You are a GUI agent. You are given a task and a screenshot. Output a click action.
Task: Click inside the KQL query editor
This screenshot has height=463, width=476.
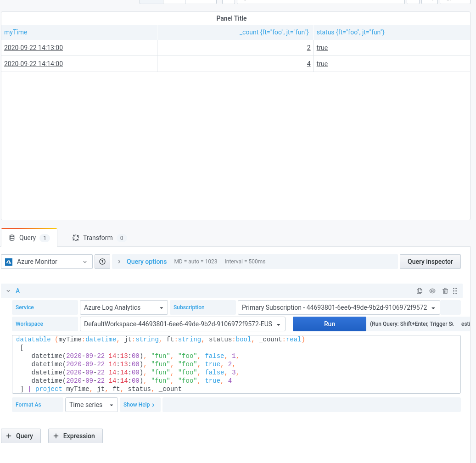point(236,364)
